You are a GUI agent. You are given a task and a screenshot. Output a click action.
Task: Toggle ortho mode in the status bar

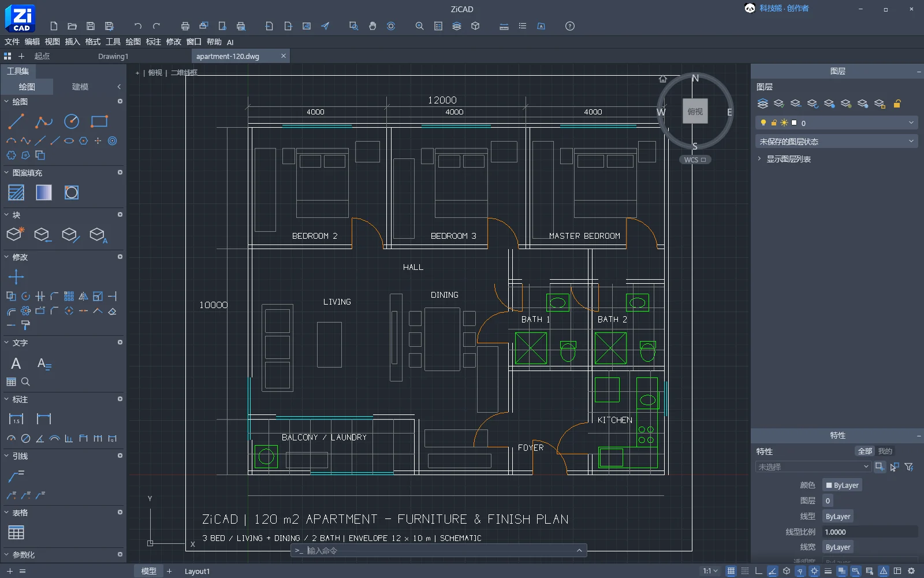coord(759,571)
